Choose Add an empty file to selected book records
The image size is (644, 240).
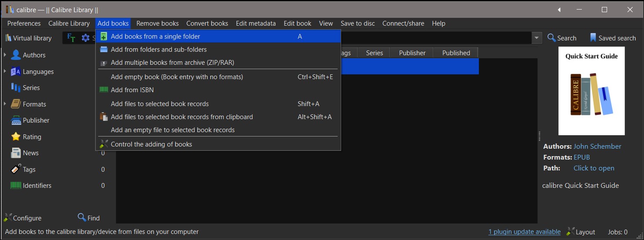click(218, 130)
